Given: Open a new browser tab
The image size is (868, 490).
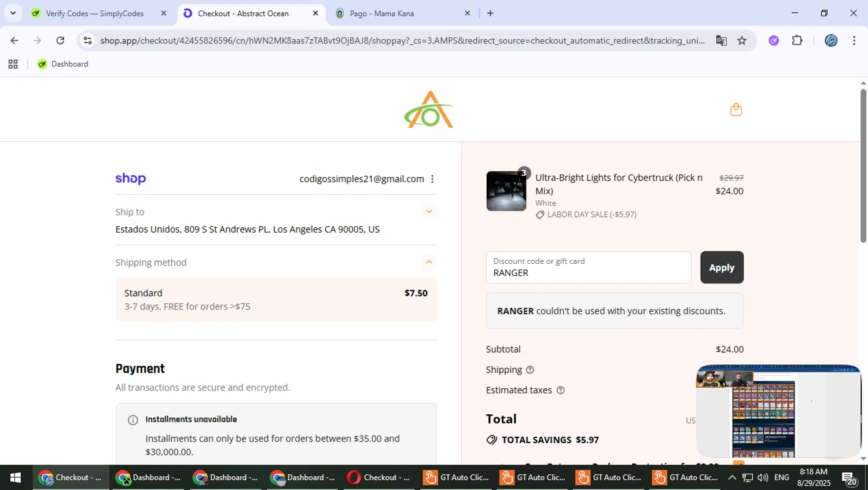Looking at the screenshot, I should tap(490, 13).
